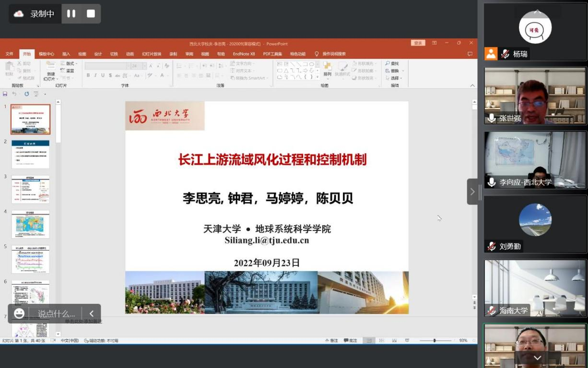The height and width of the screenshot is (368, 588).
Task: Stop the recording with the square button
Action: 91,14
